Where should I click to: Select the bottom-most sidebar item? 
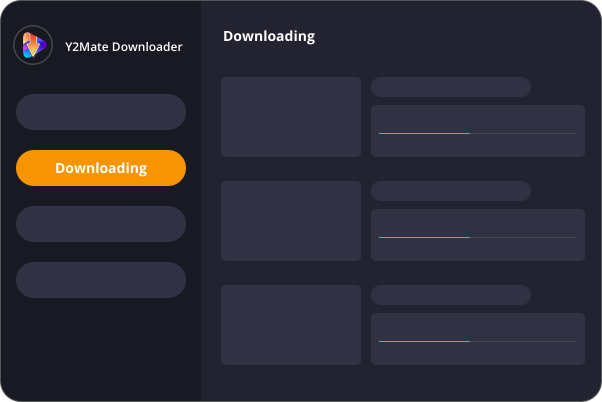click(101, 280)
